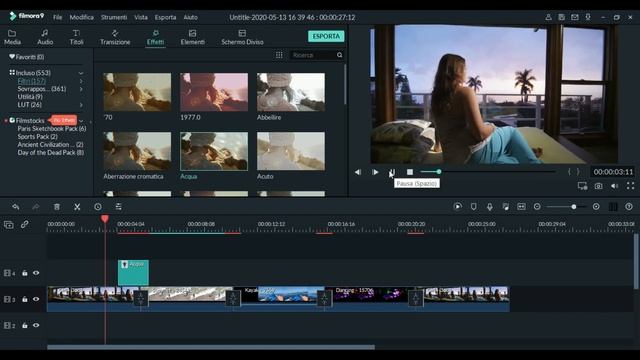Select Filtri (157) category

[x=31, y=81]
